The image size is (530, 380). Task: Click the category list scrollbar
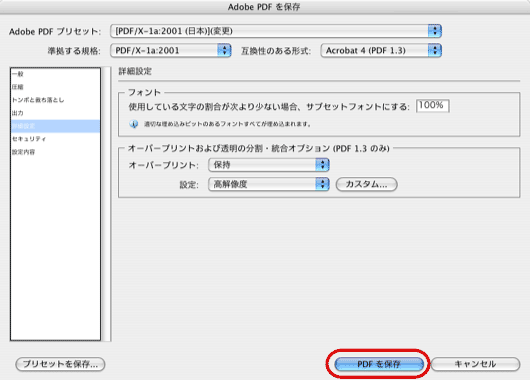[106, 204]
